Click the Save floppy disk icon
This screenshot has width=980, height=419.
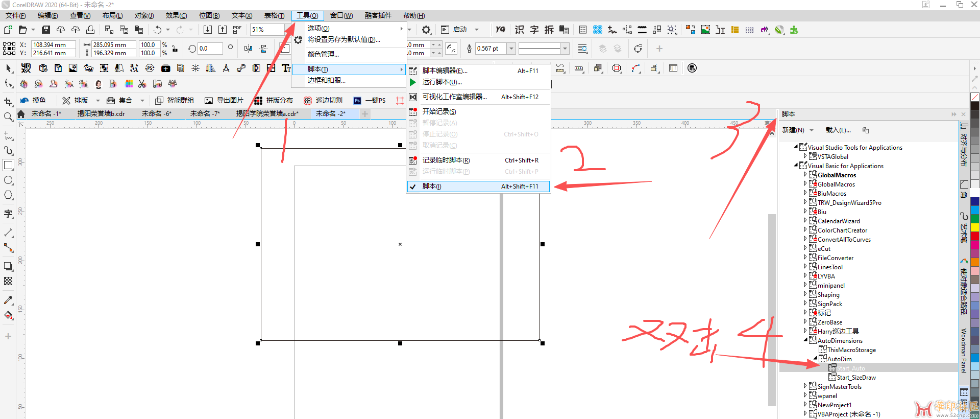coord(46,30)
